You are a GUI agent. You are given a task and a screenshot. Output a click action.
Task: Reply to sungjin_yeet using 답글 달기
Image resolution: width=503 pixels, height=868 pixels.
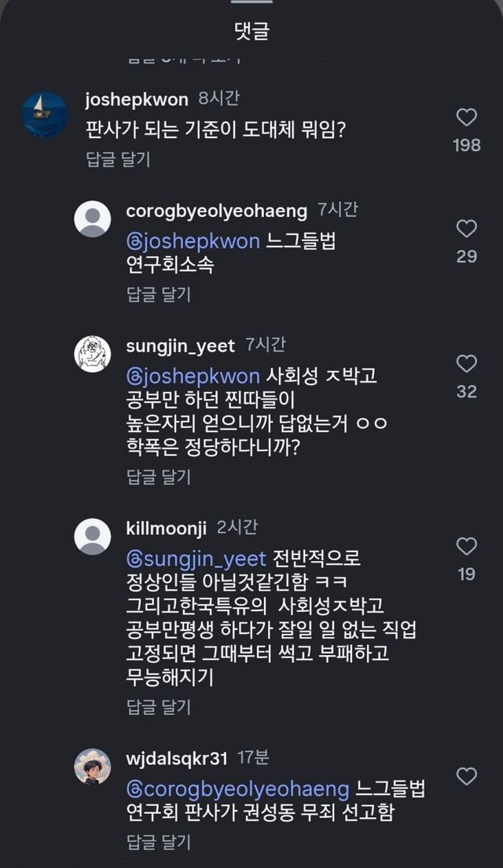click(x=159, y=477)
